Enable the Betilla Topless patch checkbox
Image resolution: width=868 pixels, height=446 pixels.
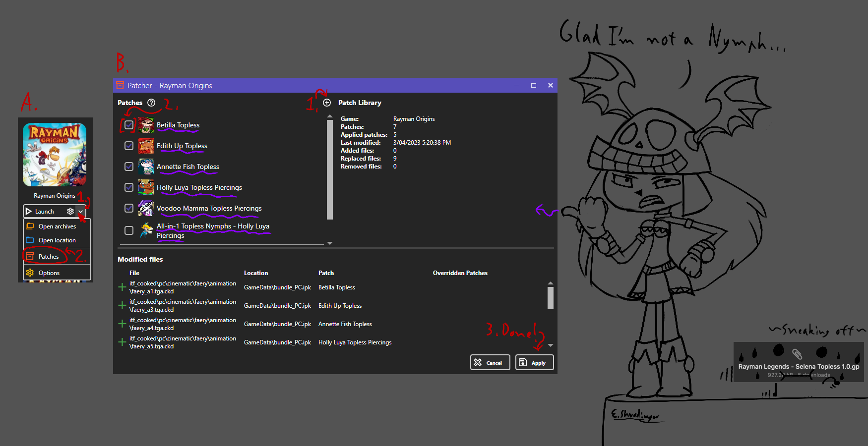tap(129, 125)
